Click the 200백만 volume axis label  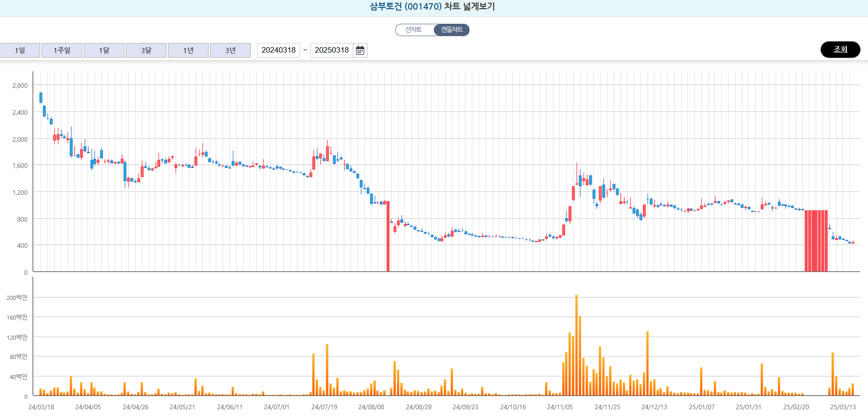(17, 298)
